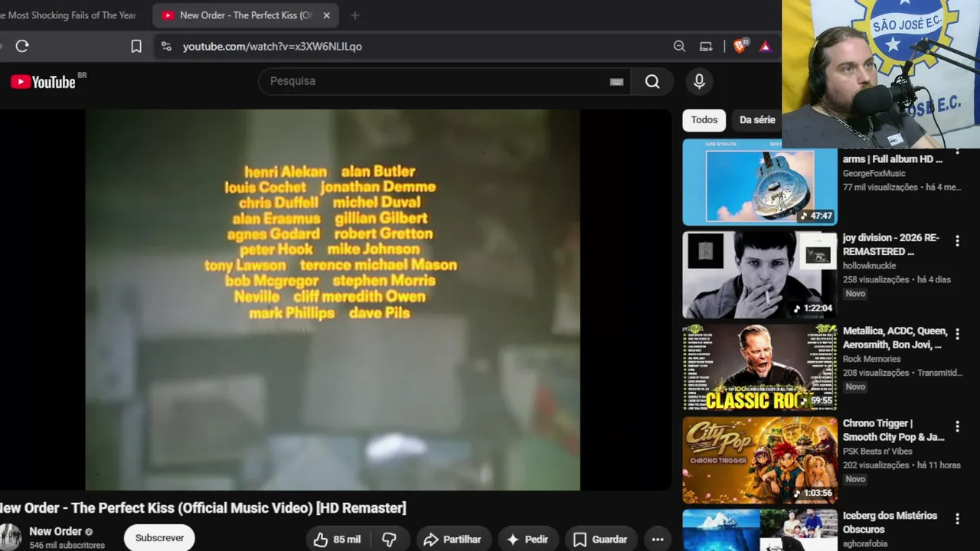Image resolution: width=980 pixels, height=551 pixels.
Task: Open the Classic Rock thumbnail 59:55
Action: pyautogui.click(x=759, y=367)
